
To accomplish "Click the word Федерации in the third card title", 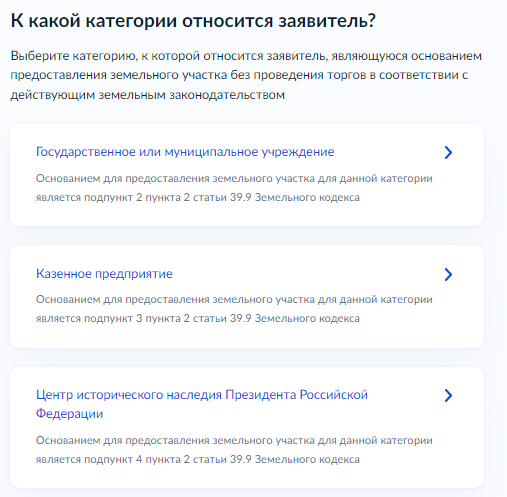I will click(x=69, y=414).
